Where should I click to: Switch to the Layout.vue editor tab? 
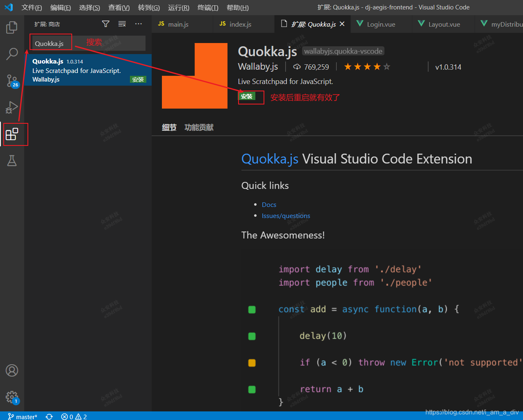[x=443, y=24]
